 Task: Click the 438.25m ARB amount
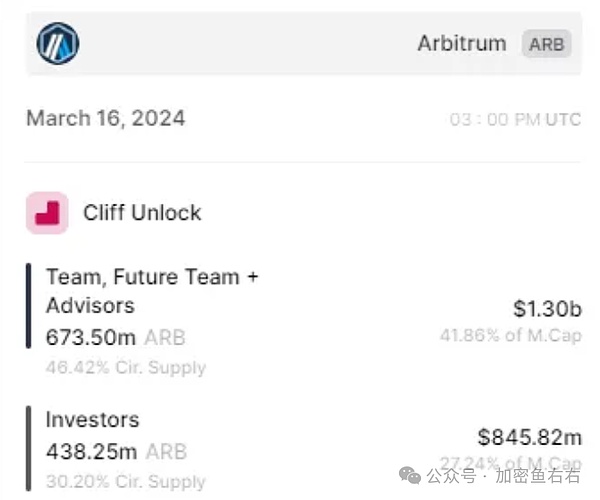[x=115, y=452]
